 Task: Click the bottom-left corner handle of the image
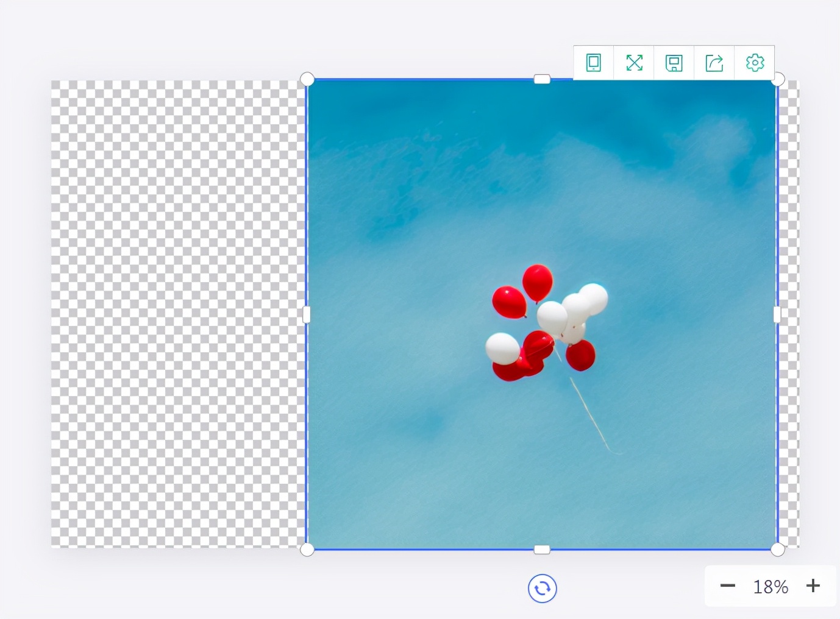pos(307,550)
